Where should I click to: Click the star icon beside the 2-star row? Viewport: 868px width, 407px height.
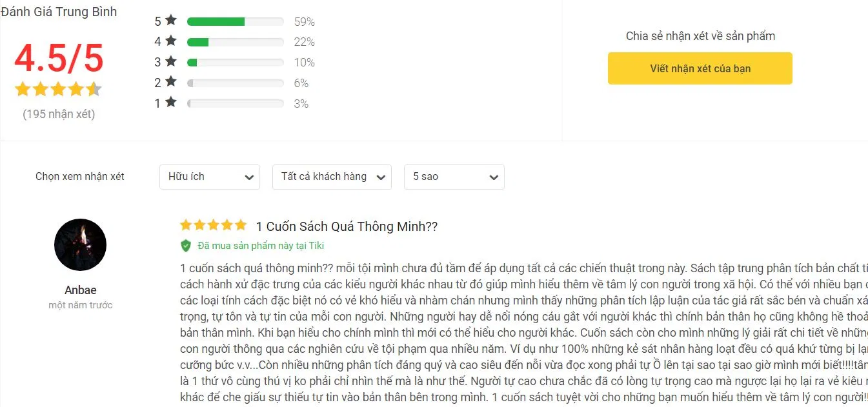point(170,83)
